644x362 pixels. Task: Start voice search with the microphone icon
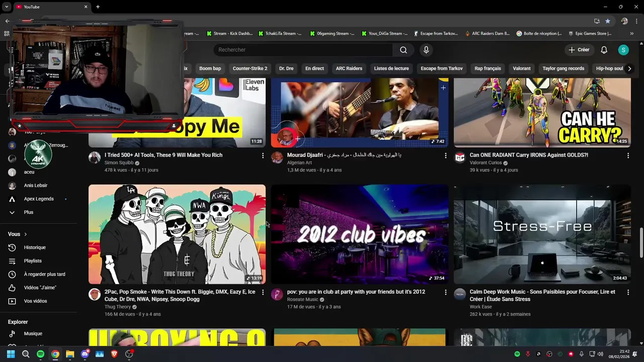[426, 50]
